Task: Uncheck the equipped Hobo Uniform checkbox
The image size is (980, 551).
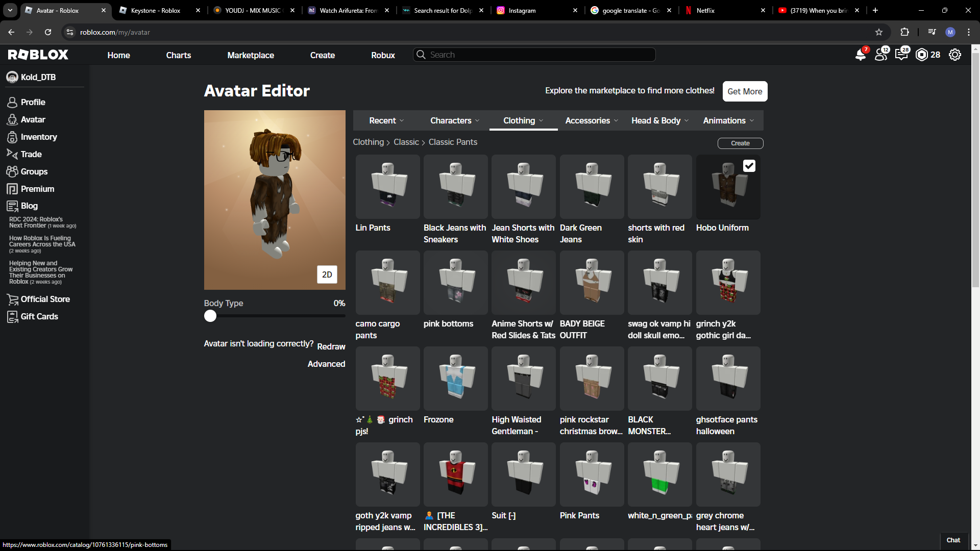Action: [749, 166]
